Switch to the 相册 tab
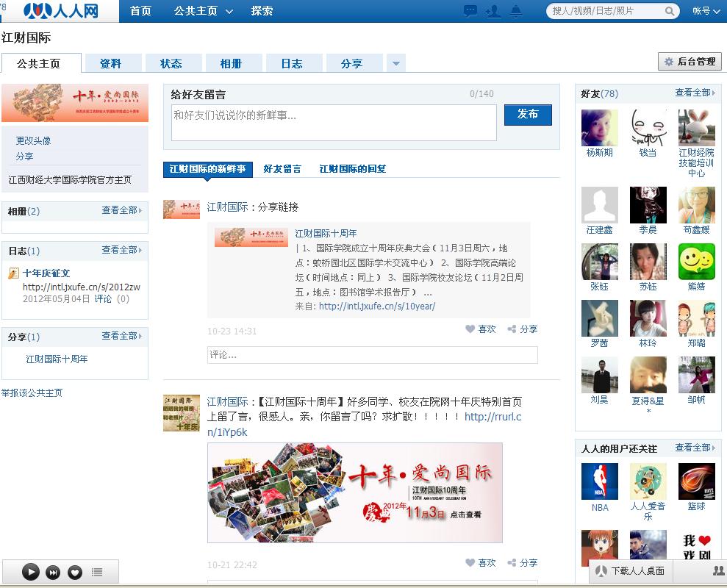This screenshot has width=727, height=588. click(x=231, y=64)
